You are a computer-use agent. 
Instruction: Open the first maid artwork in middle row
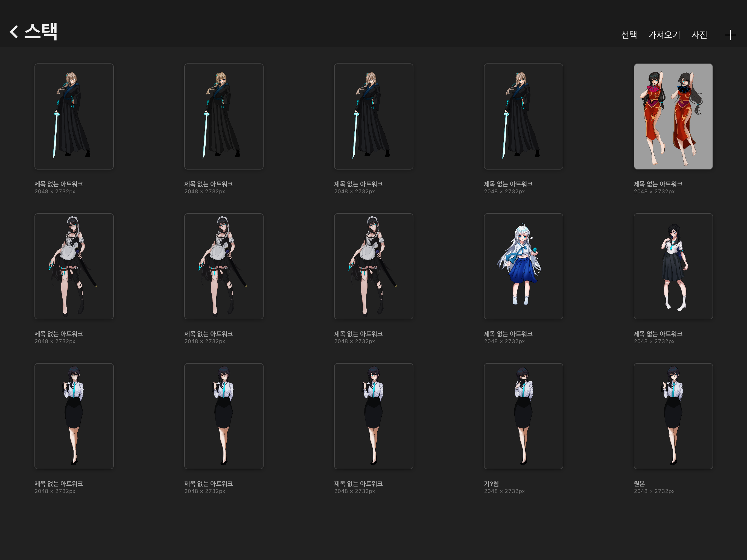click(x=74, y=266)
